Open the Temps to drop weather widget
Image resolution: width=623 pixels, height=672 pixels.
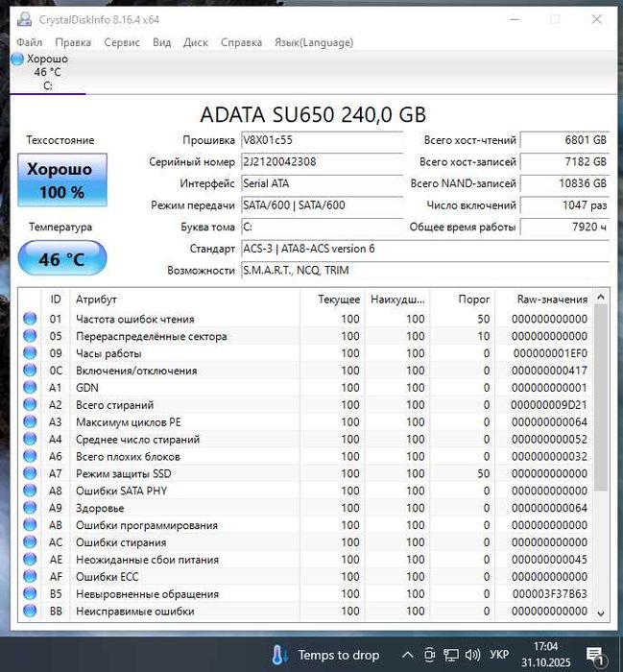pos(325,655)
